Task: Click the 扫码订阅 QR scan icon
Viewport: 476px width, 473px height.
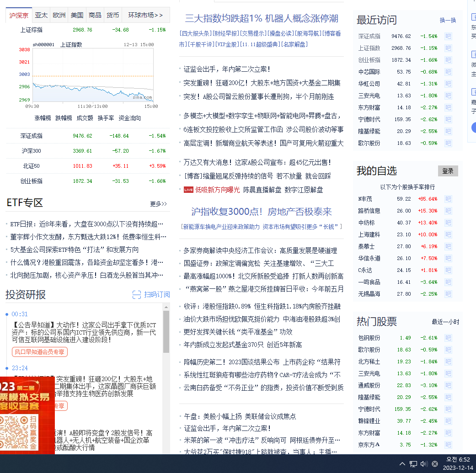Action: pyautogui.click(x=137, y=295)
